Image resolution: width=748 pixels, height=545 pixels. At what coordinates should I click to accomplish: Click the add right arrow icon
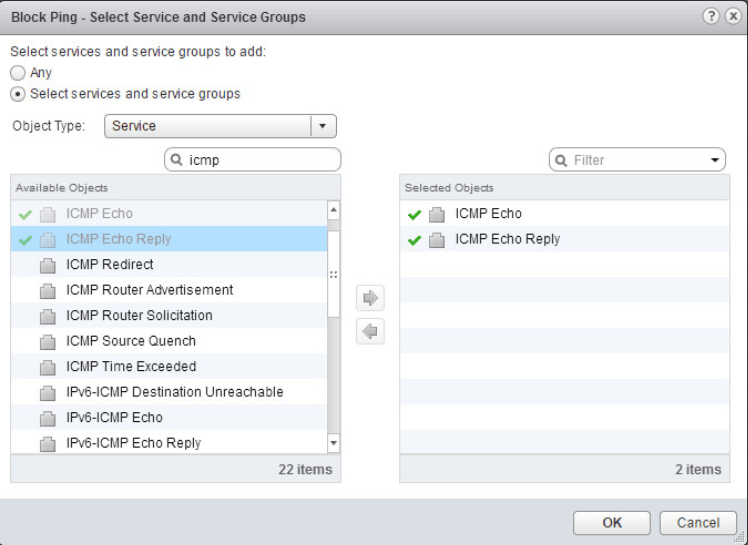click(x=370, y=298)
